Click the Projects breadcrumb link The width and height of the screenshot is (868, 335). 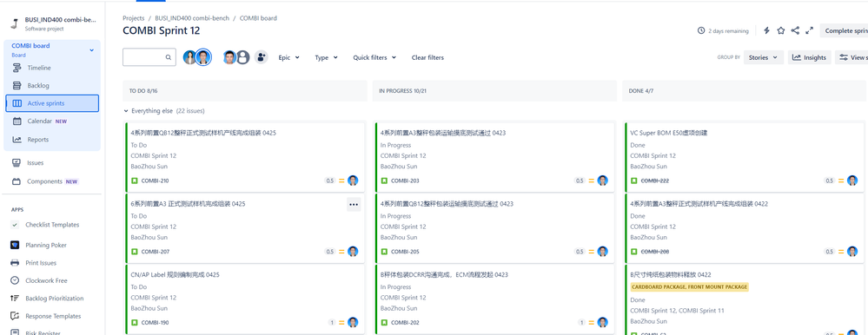pyautogui.click(x=134, y=18)
